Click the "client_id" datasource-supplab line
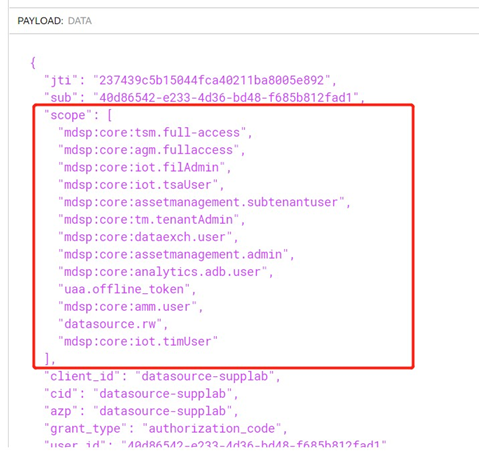 [162, 376]
